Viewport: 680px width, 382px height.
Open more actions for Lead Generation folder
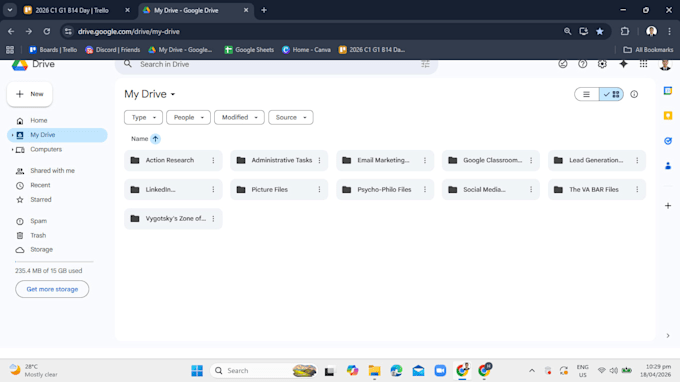(637, 160)
